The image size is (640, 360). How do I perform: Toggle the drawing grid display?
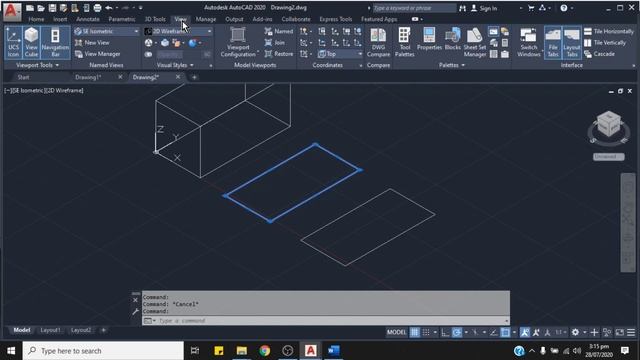coord(414,332)
